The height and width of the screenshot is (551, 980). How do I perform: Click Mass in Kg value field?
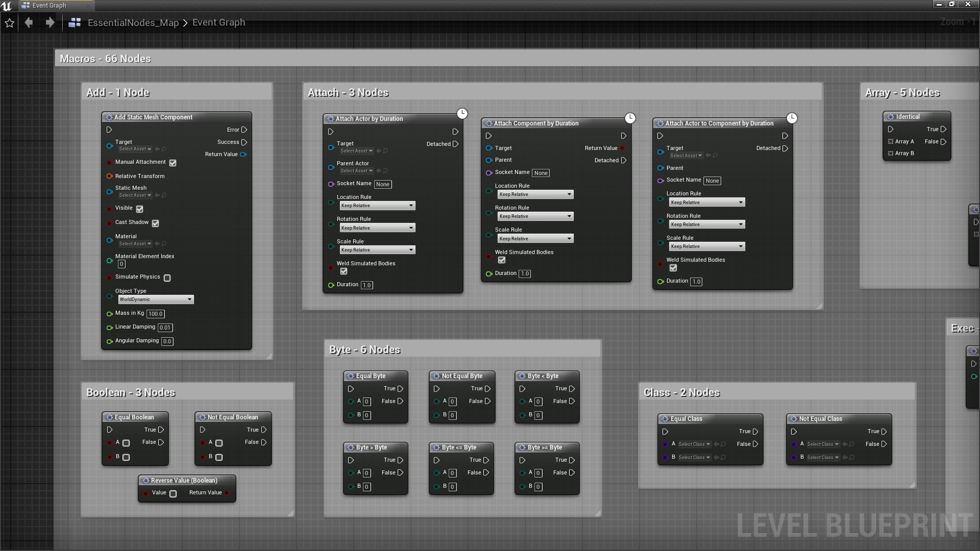[156, 314]
